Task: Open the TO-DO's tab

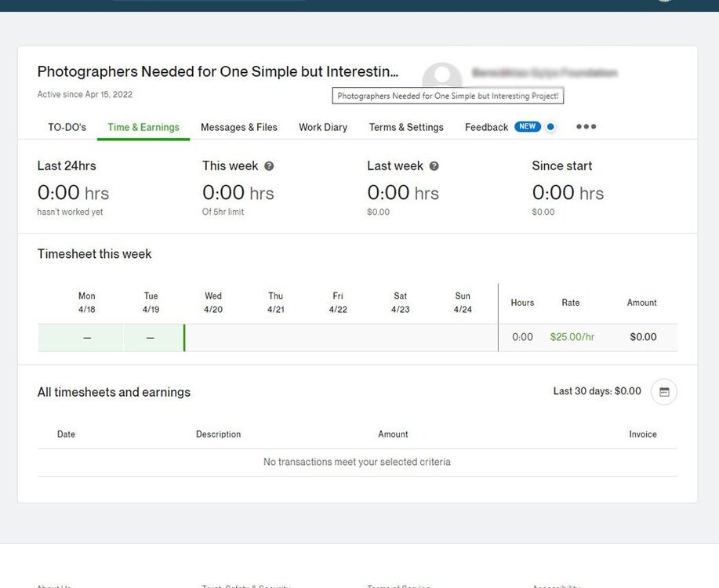Action: [x=67, y=127]
